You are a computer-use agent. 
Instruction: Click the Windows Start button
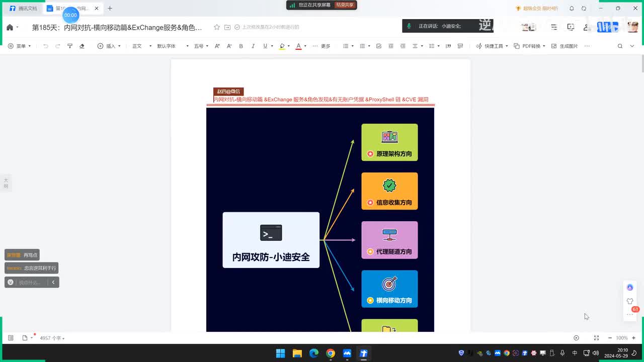pos(280,353)
